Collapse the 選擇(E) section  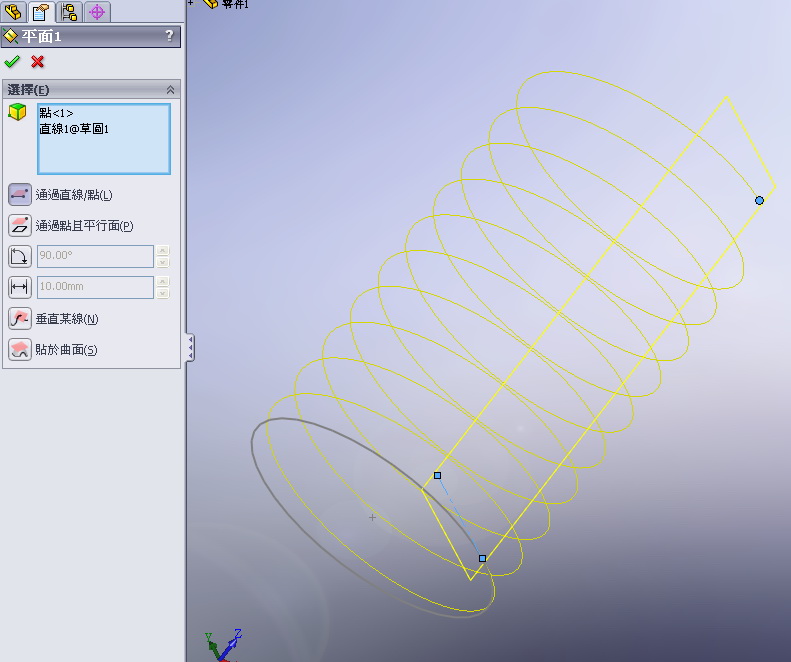(x=171, y=90)
